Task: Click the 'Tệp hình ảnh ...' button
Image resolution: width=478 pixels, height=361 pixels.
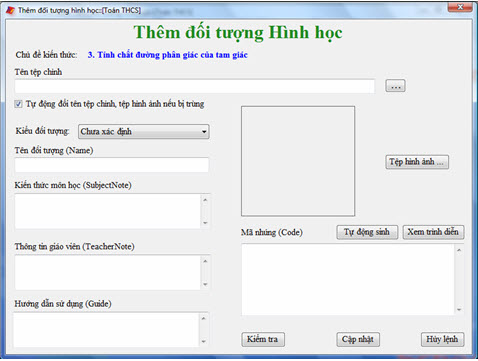Action: (x=417, y=162)
